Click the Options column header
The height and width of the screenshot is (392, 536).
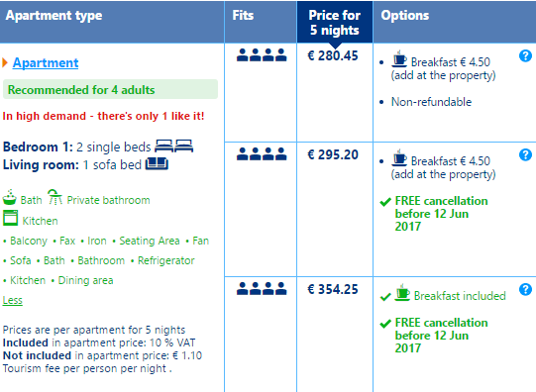click(x=405, y=16)
